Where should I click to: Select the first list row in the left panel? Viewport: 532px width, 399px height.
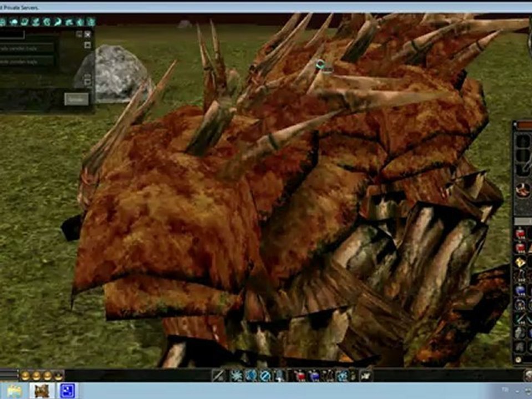point(27,49)
